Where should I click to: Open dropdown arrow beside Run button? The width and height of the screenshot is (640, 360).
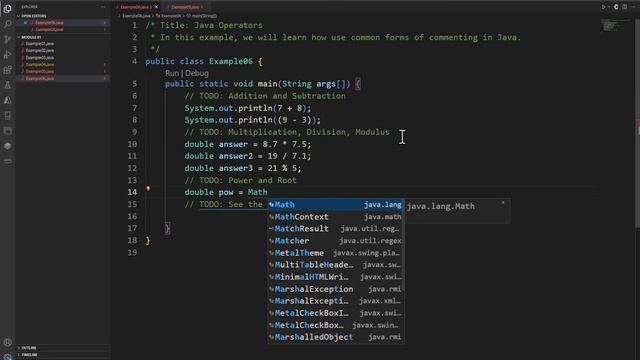609,7
